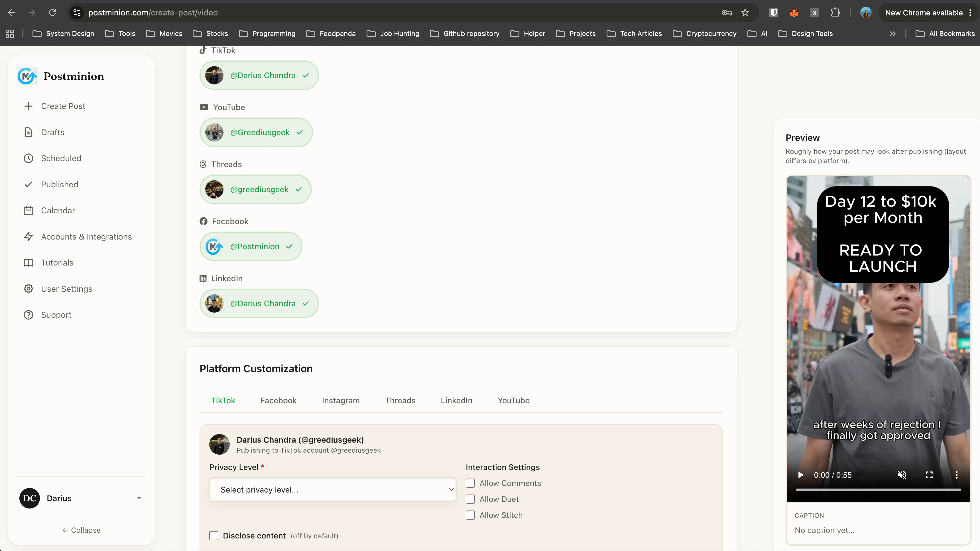Click the User Settings gear icon

[29, 289]
